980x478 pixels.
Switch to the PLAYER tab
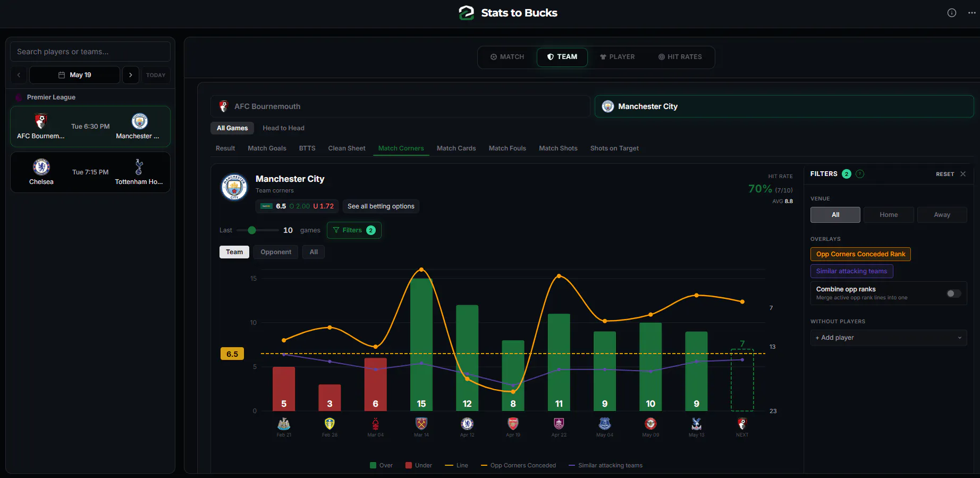pyautogui.click(x=617, y=57)
